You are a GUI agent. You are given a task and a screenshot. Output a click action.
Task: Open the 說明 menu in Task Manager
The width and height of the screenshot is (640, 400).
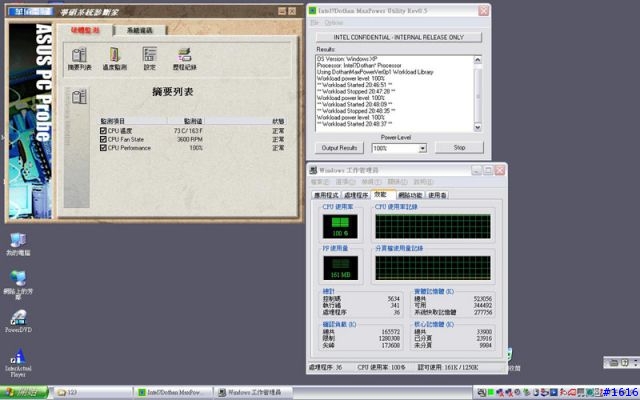423,182
